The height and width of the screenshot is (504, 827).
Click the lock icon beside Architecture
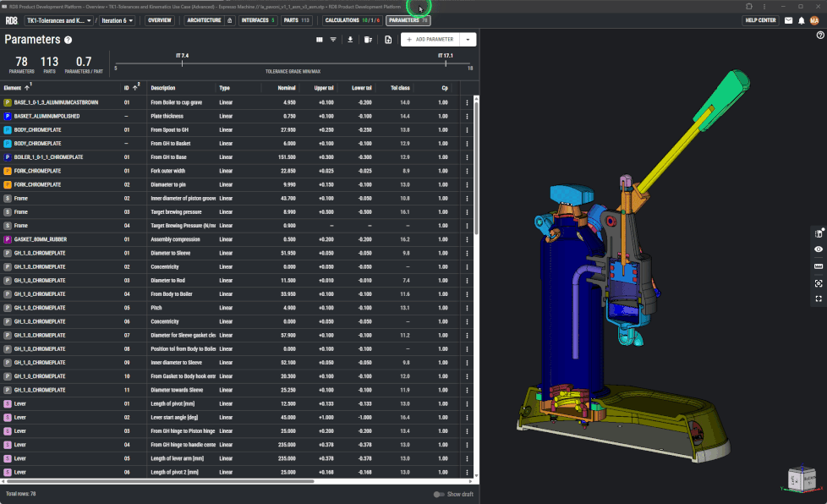pos(229,20)
